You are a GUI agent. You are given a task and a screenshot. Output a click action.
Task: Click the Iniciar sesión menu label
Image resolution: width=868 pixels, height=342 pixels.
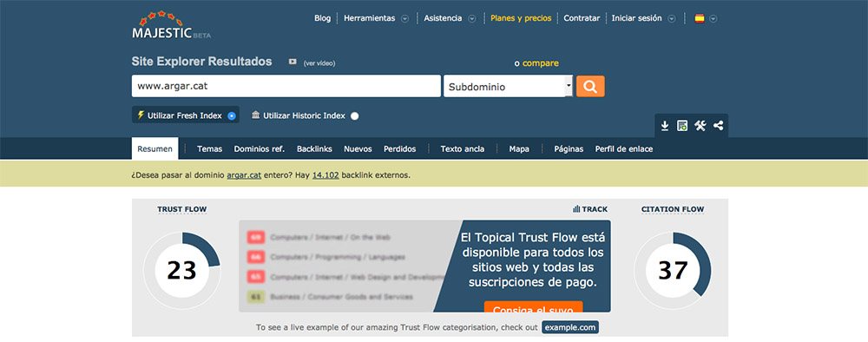(x=636, y=18)
